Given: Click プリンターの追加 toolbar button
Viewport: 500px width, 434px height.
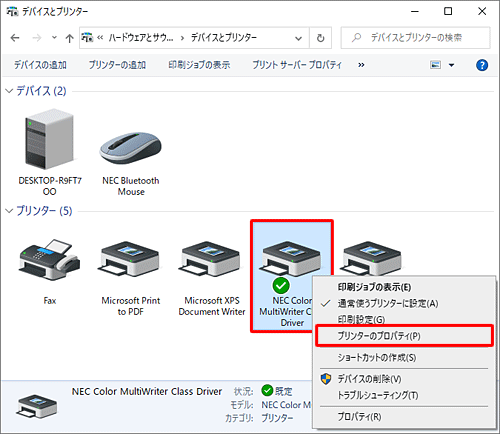Looking at the screenshot, I should pos(117,65).
